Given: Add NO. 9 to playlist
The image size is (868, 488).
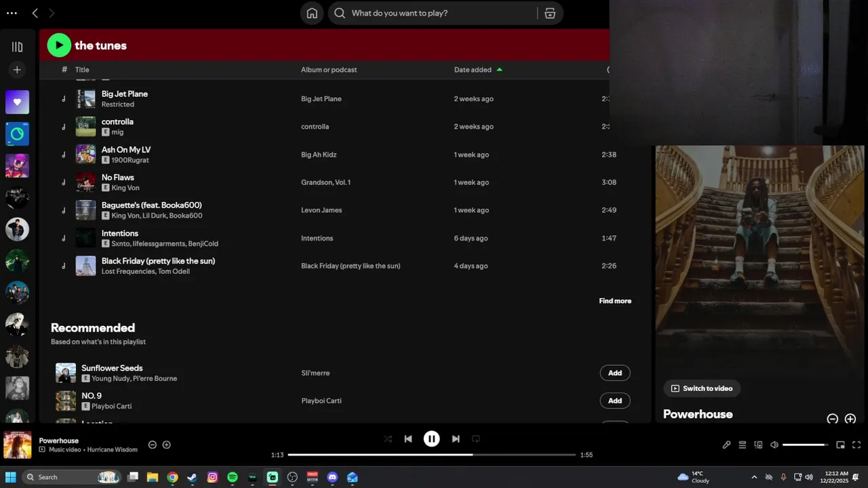Looking at the screenshot, I should pyautogui.click(x=615, y=401).
